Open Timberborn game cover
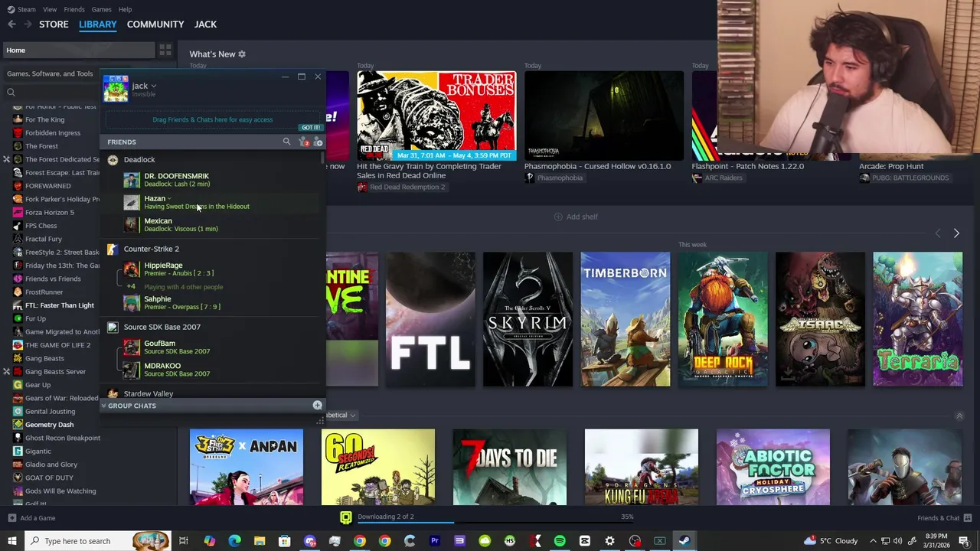 click(x=625, y=319)
